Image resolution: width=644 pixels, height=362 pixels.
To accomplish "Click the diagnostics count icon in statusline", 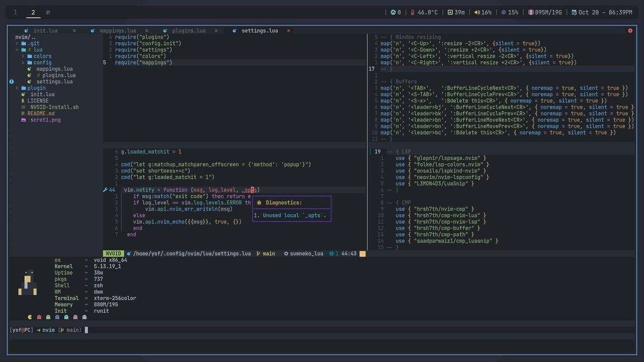I will point(332,254).
